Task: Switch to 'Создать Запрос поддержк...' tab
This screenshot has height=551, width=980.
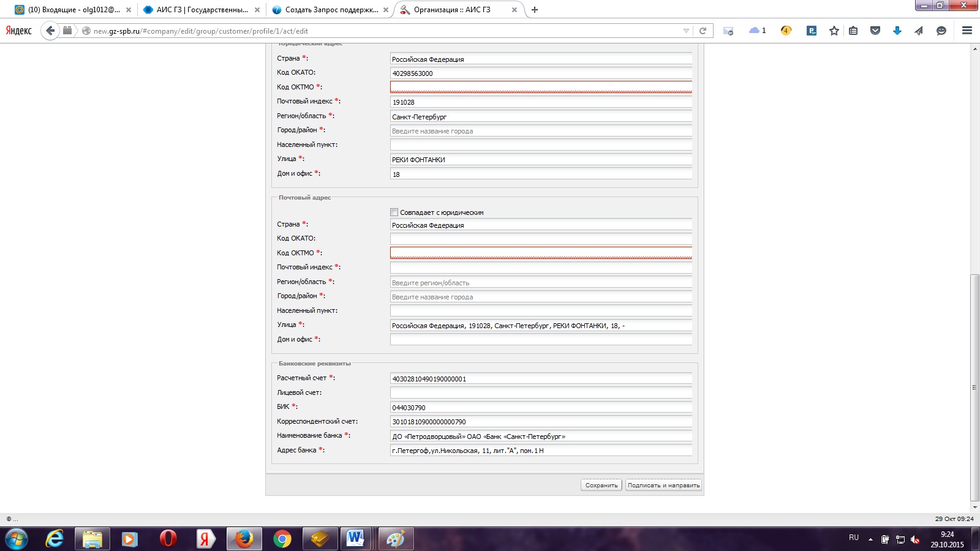Action: pyautogui.click(x=331, y=10)
